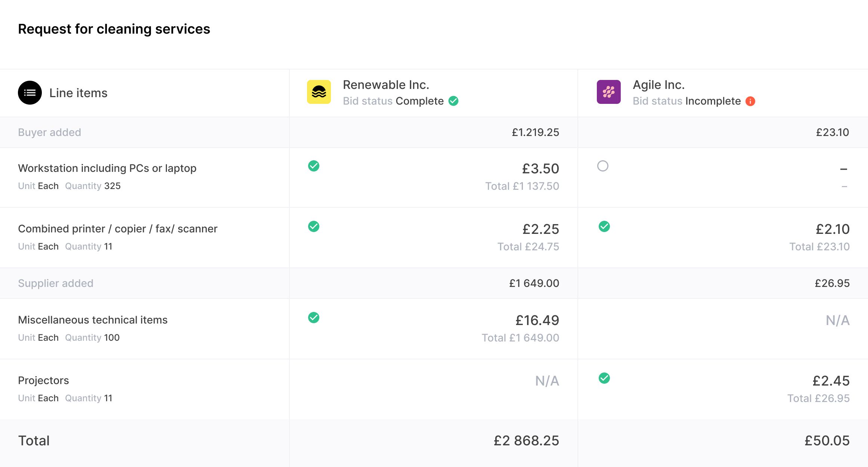Click the black Line items list icon
Screen dimensions: 868x467
click(30, 93)
